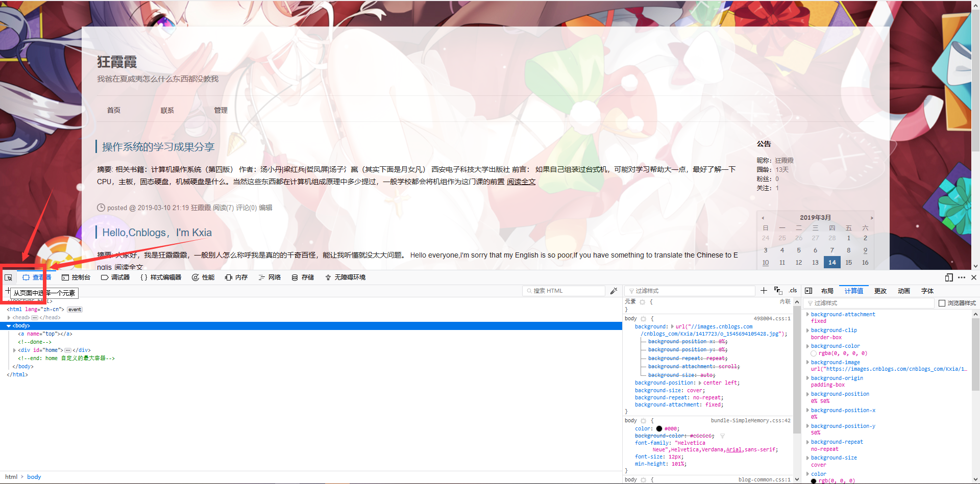Open the blog-common.css:1 source link

point(765,480)
